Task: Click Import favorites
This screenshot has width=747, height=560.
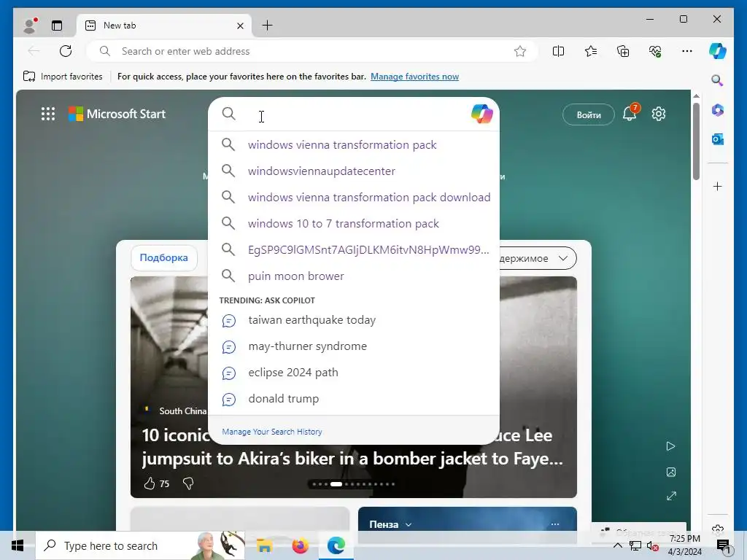Action: [63, 76]
